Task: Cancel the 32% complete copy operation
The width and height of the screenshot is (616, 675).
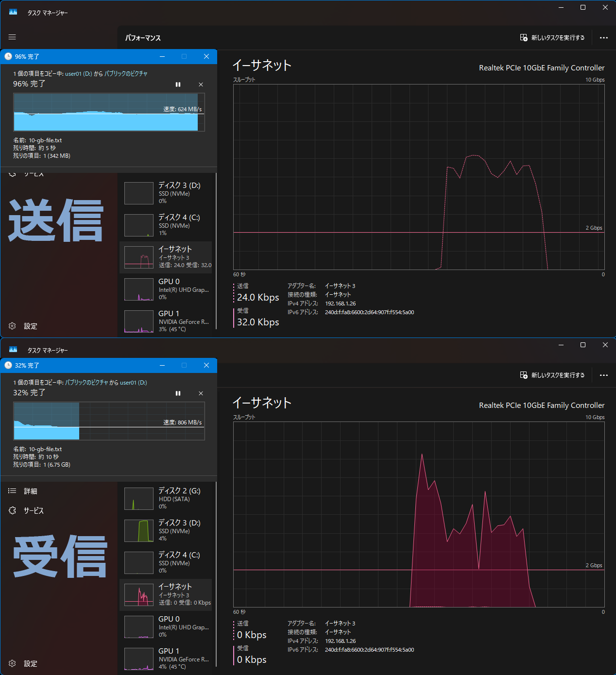Action: pos(201,393)
